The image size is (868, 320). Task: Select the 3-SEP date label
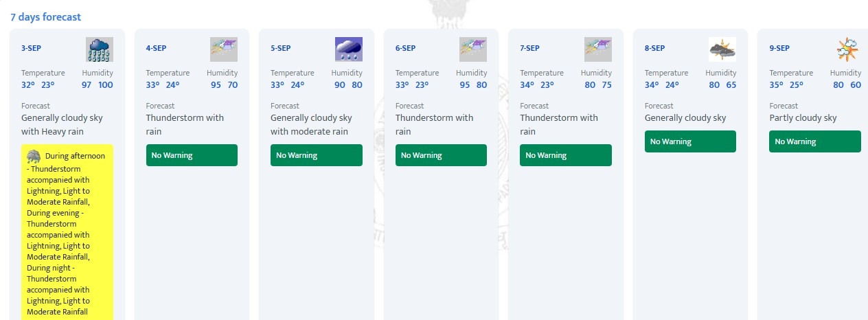32,48
